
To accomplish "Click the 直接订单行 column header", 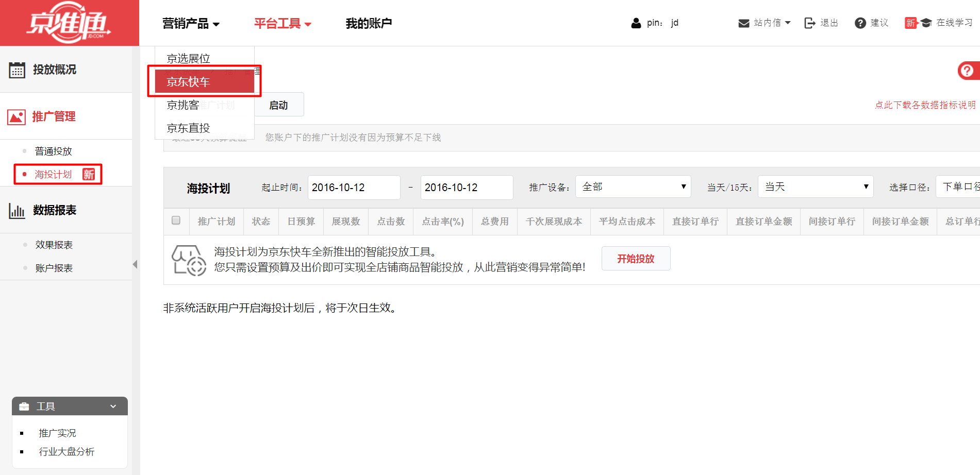I will (x=695, y=222).
